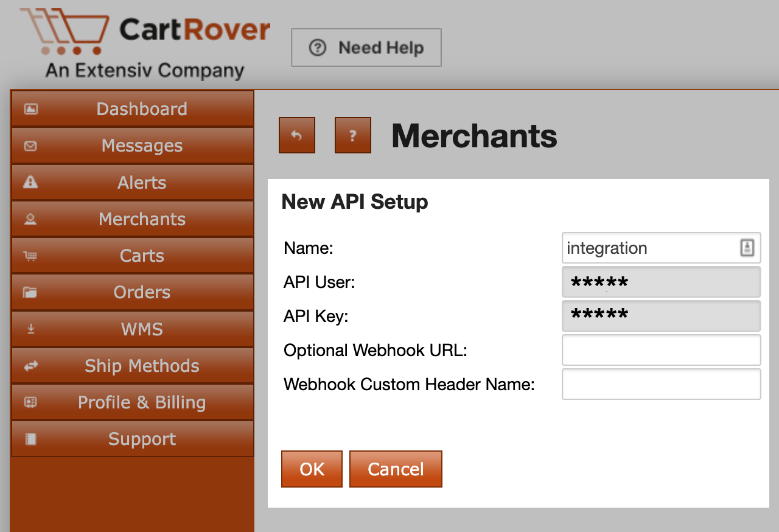
Task: Select the Webhook Custom Header Name field
Action: (x=661, y=384)
